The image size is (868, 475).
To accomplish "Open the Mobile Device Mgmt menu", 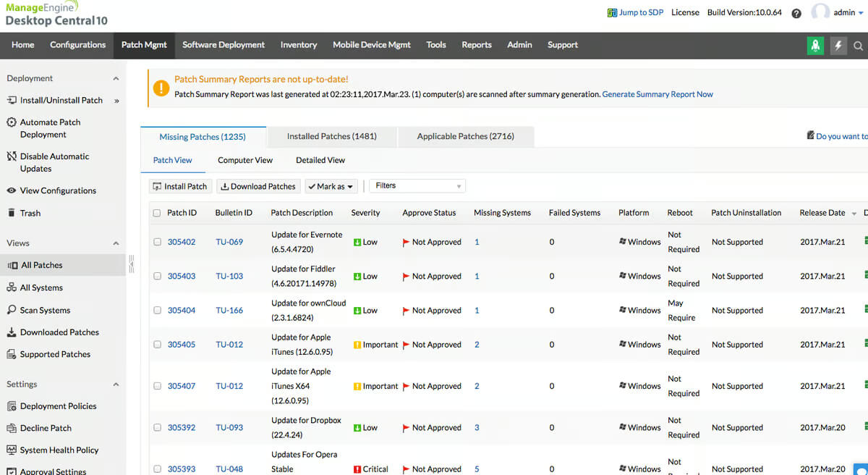I will (372, 45).
